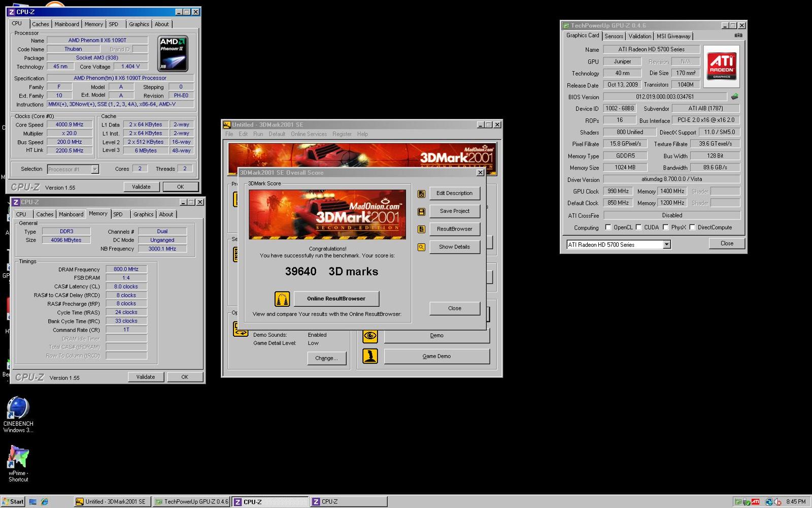Click the Change... options button
This screenshot has height=508, width=812.
coord(326,358)
